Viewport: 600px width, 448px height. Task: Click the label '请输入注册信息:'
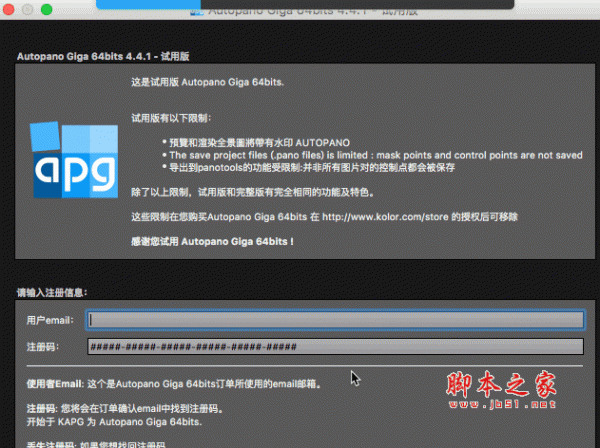[52, 293]
